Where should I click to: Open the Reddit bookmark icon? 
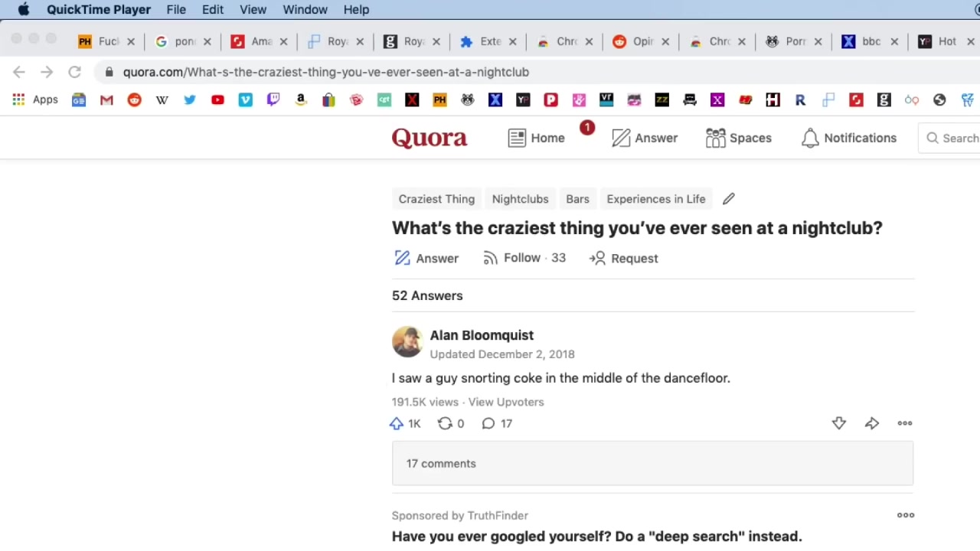tap(134, 99)
